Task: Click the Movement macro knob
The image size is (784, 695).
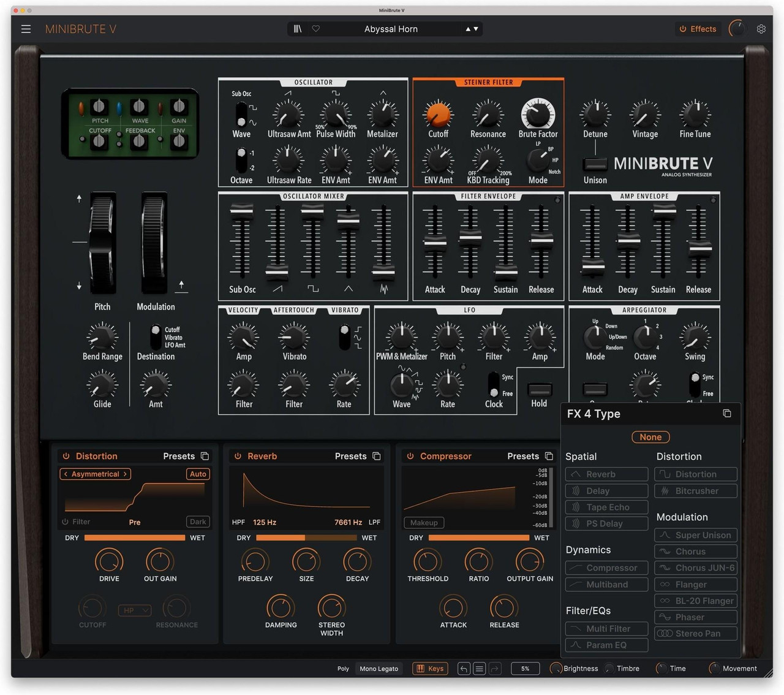Action: pyautogui.click(x=714, y=669)
